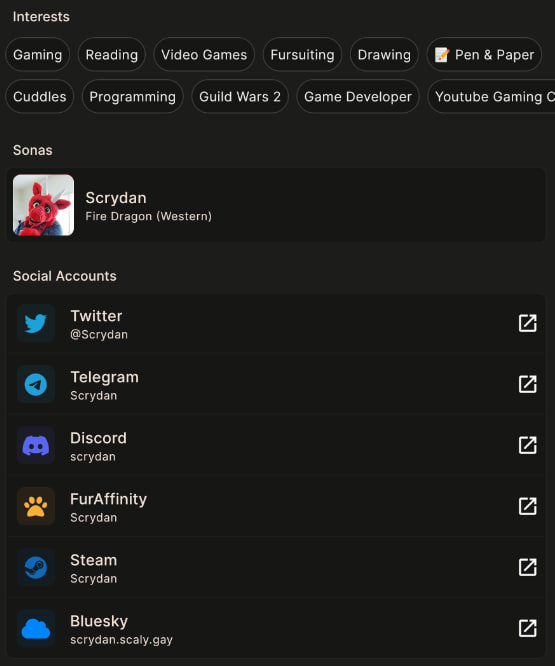
Task: Open Bluesky external link icon
Action: pos(527,628)
